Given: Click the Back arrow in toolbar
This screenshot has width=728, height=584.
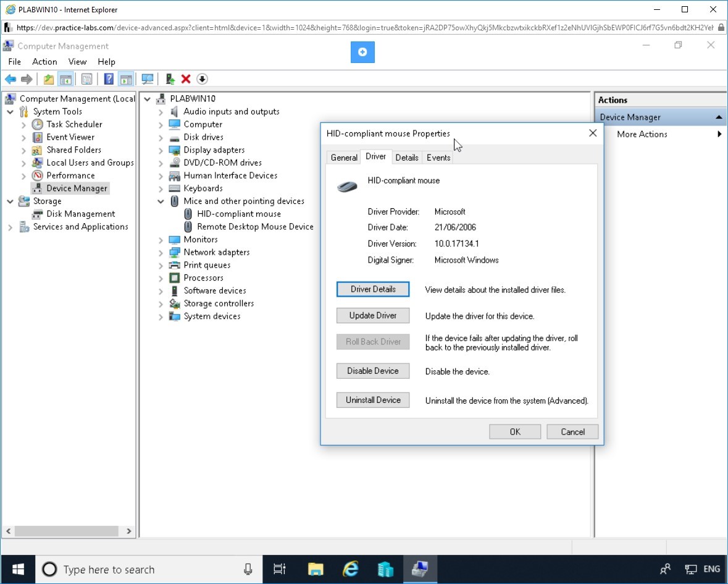Looking at the screenshot, I should (10, 79).
